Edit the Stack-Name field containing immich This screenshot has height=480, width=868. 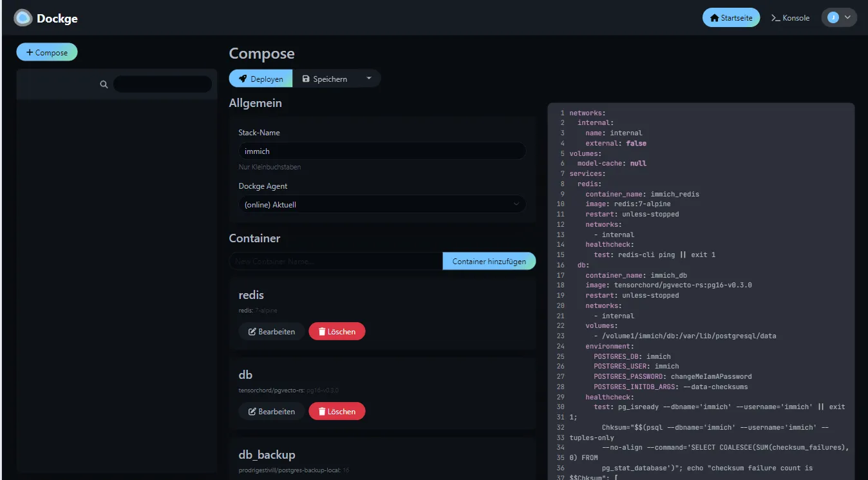coord(382,151)
